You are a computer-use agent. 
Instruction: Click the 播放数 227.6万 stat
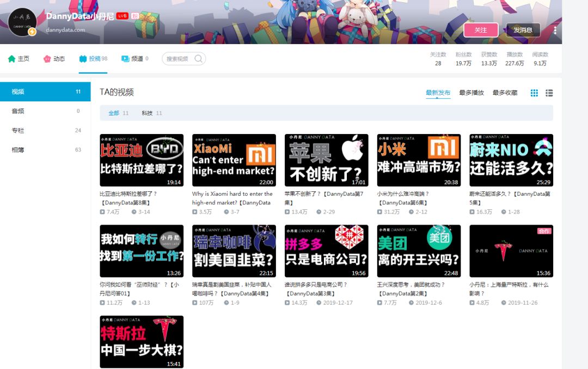point(514,59)
